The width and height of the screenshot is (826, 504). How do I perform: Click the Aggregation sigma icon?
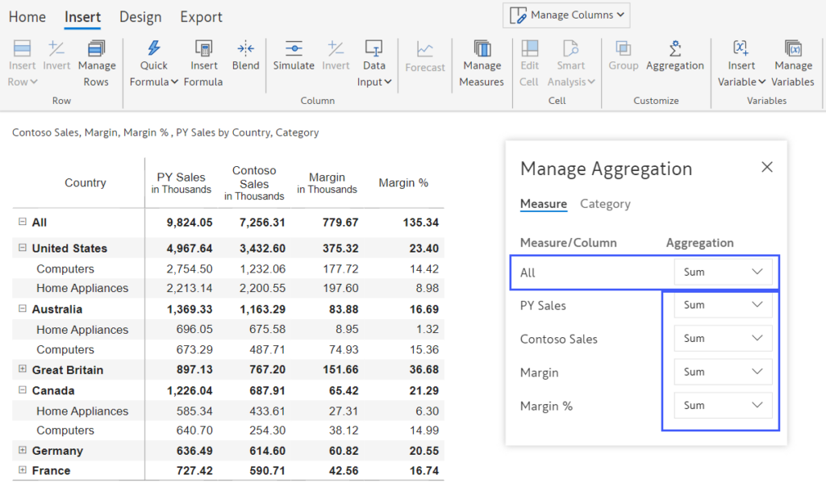(675, 48)
